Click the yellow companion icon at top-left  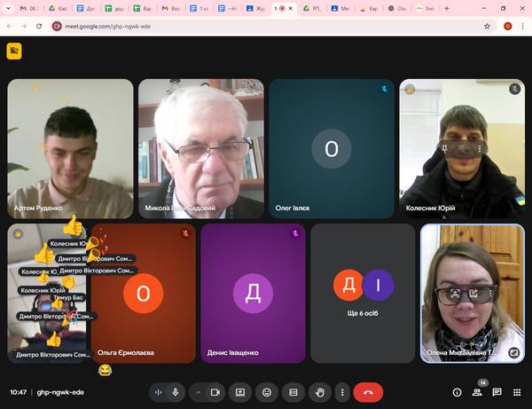[13, 51]
